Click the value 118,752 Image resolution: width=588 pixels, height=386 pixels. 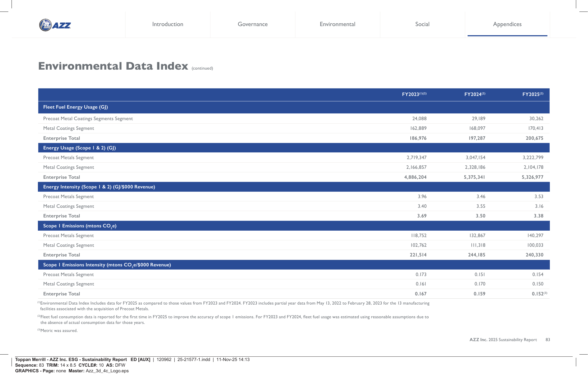(419, 235)
